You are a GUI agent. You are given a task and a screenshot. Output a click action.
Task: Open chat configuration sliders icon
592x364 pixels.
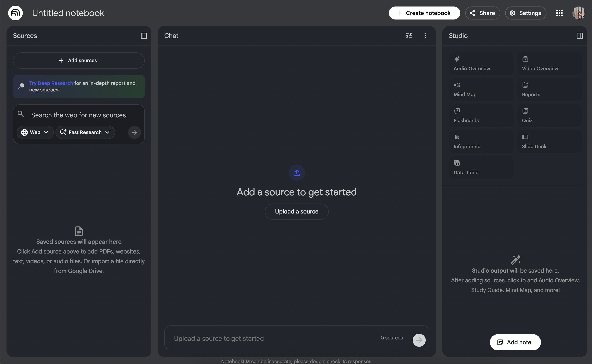(409, 36)
